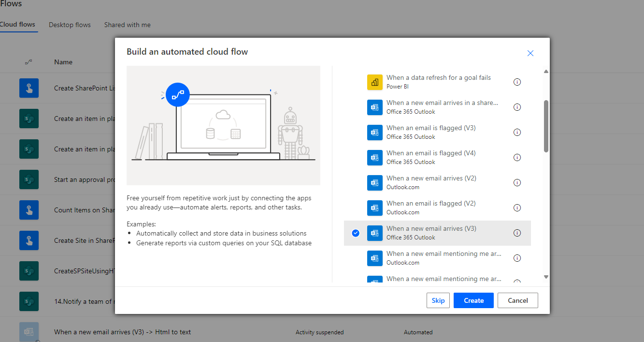Click Outlook icon for email flagged (V3)
Viewport: 644px width, 342px height.
tap(375, 133)
